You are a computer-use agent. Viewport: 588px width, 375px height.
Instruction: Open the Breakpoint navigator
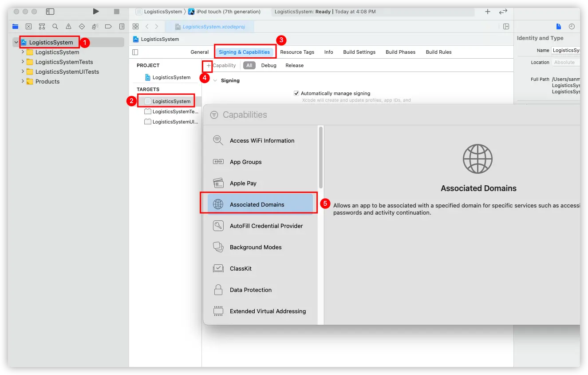coord(108,27)
